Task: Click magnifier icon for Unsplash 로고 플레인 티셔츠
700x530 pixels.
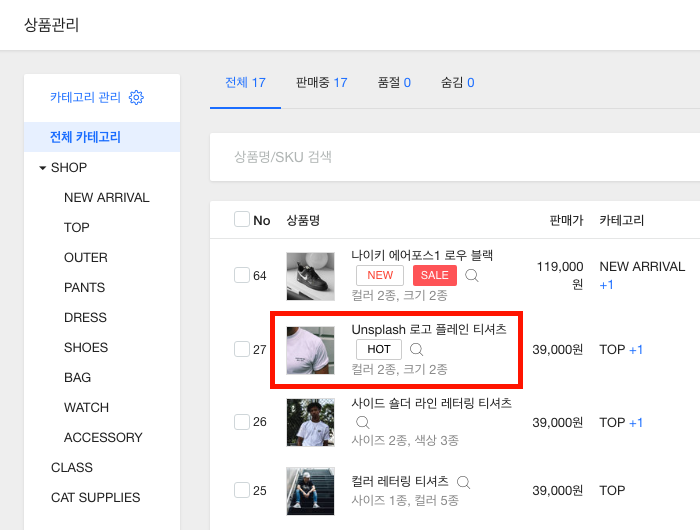Action: 417,349
